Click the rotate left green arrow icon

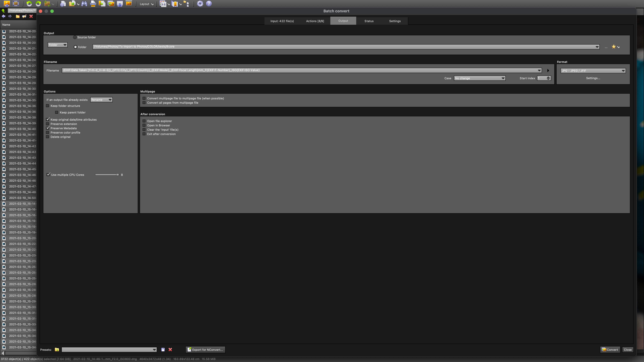[x=29, y=4]
